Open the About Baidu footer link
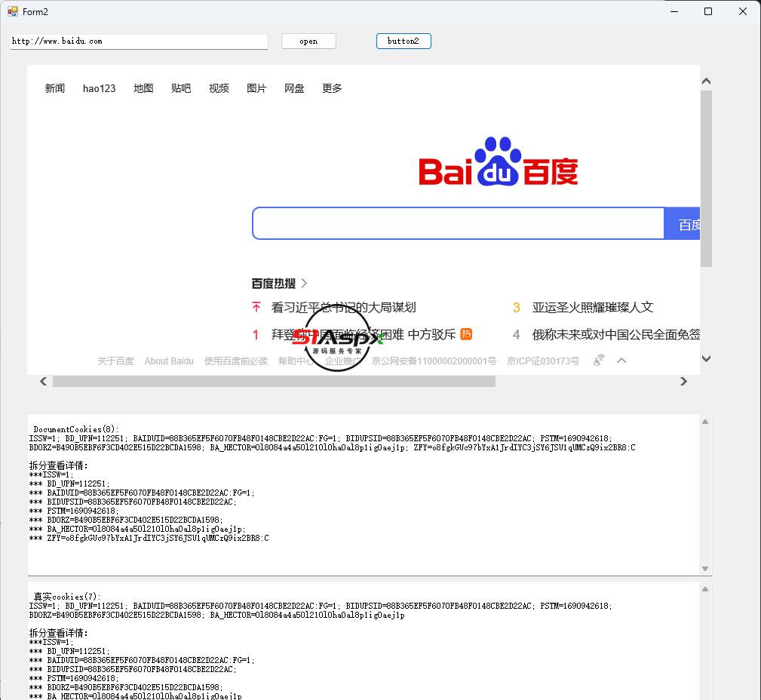The height and width of the screenshot is (700, 761). [169, 361]
